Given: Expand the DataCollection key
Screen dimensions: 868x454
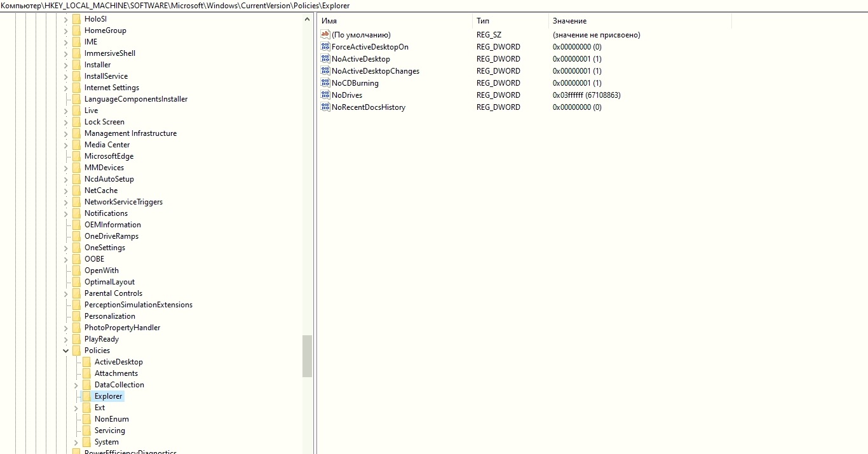Looking at the screenshot, I should tap(76, 385).
